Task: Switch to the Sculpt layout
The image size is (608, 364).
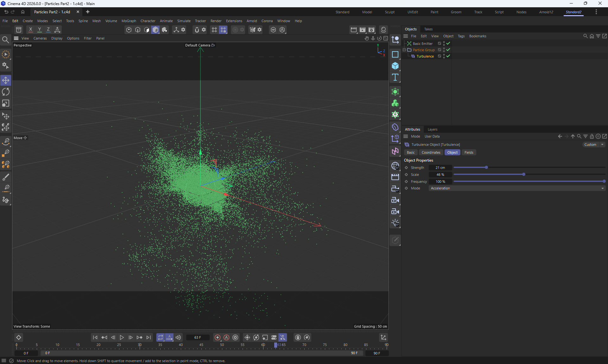Action: [389, 12]
